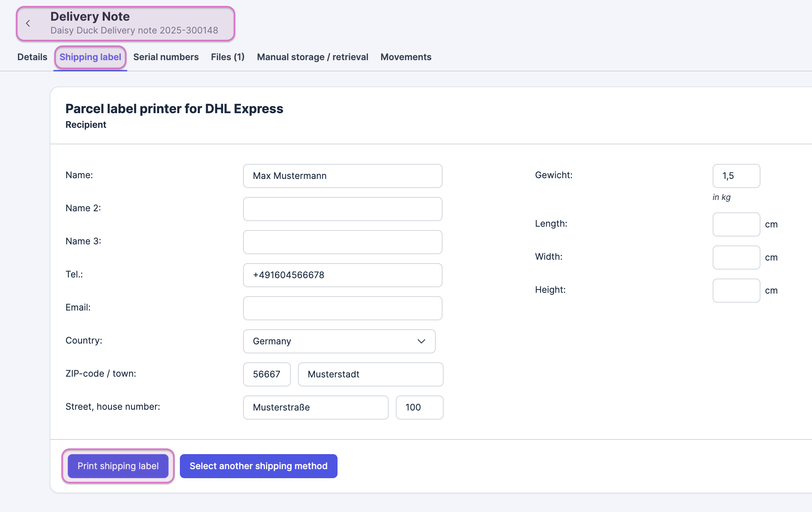Click the empty Name 3 field
The image size is (812, 512).
coord(342,242)
